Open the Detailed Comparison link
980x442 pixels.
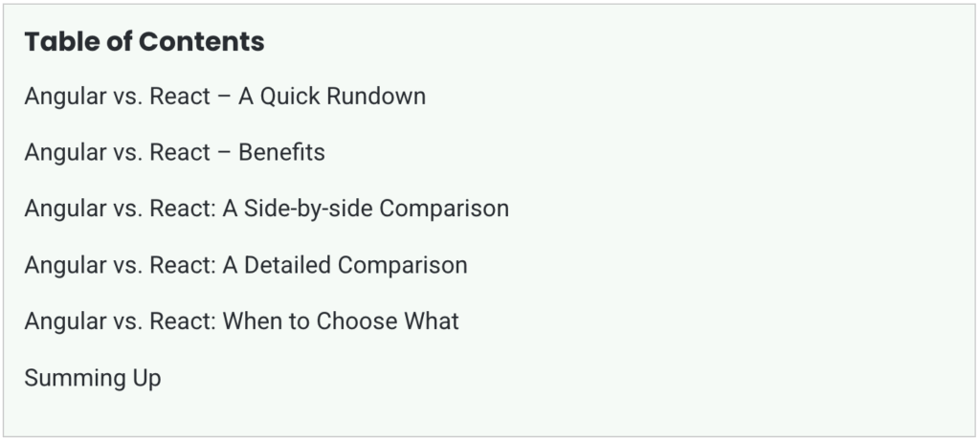(246, 264)
